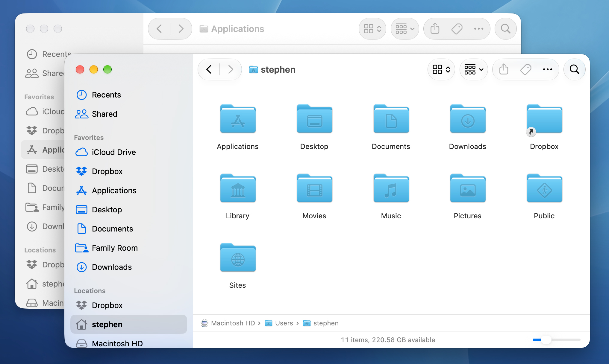Select Shared in the front sidebar
This screenshot has height=364, width=609.
(x=129, y=114)
